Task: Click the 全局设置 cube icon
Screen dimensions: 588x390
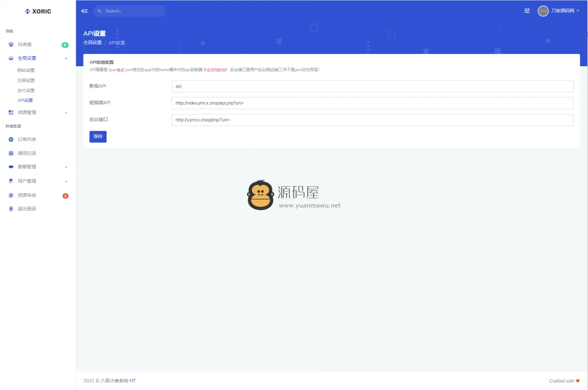Action: coord(10,58)
